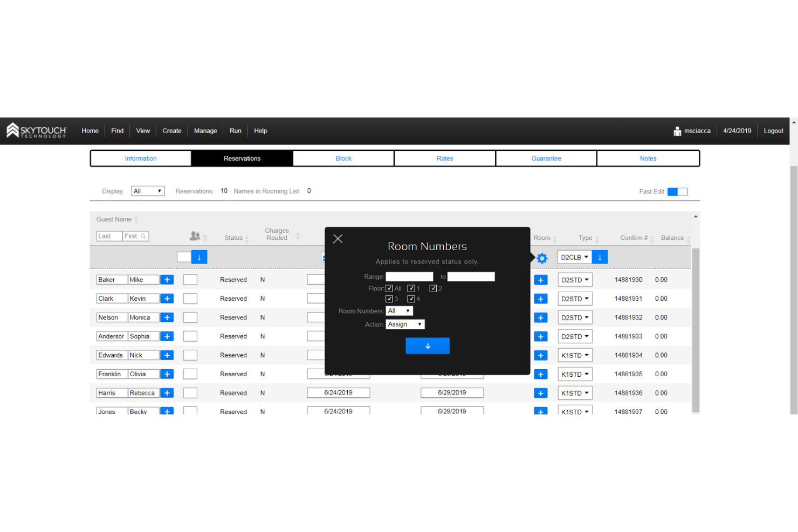Click the First name search field
This screenshot has width=798, height=532.
135,236
